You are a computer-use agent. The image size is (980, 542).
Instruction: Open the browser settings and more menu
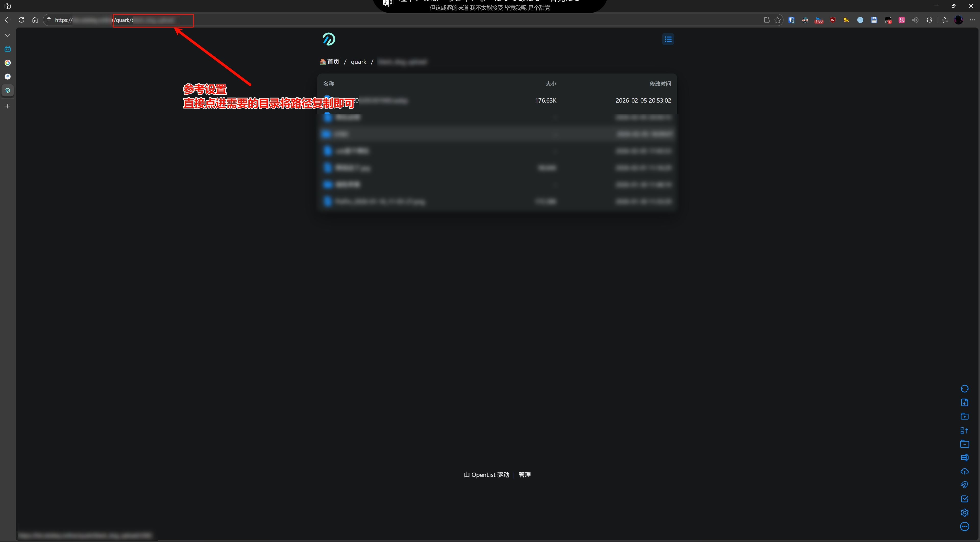(x=972, y=20)
